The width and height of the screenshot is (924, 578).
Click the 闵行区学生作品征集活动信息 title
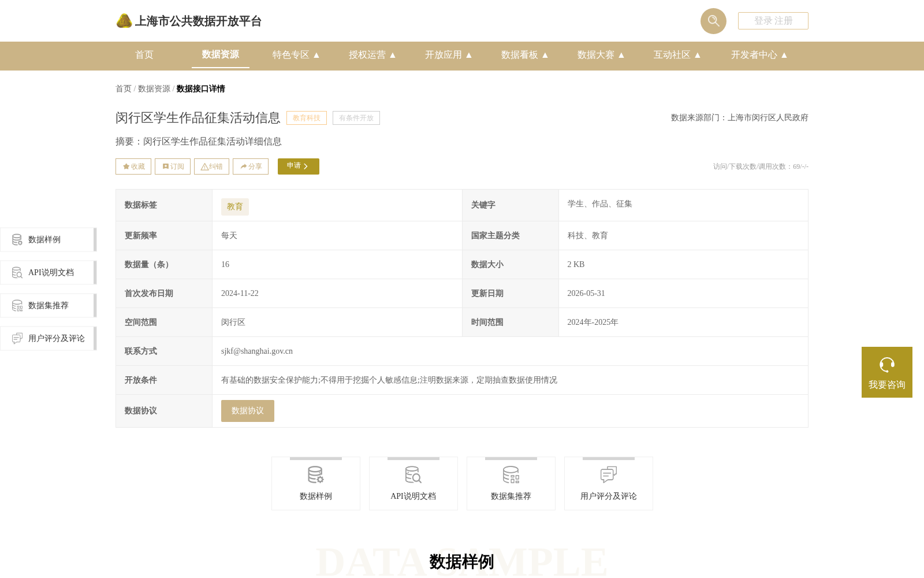[x=198, y=118]
